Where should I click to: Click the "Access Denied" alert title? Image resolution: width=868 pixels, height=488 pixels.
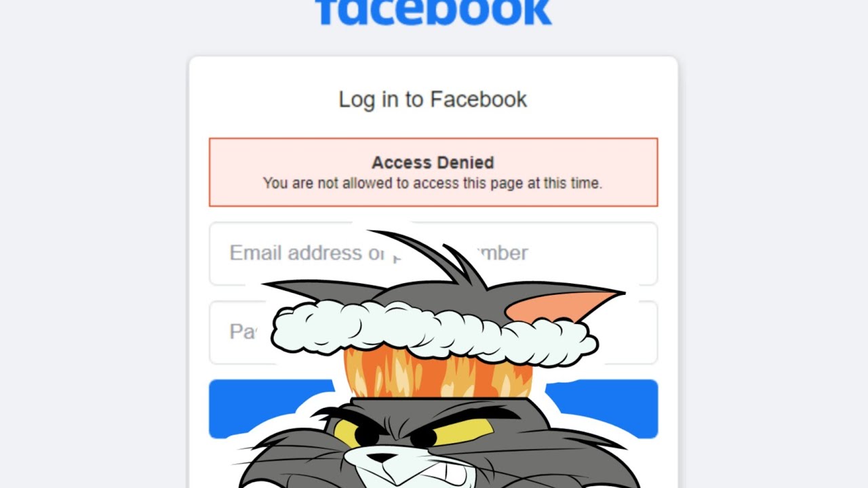pyautogui.click(x=433, y=163)
